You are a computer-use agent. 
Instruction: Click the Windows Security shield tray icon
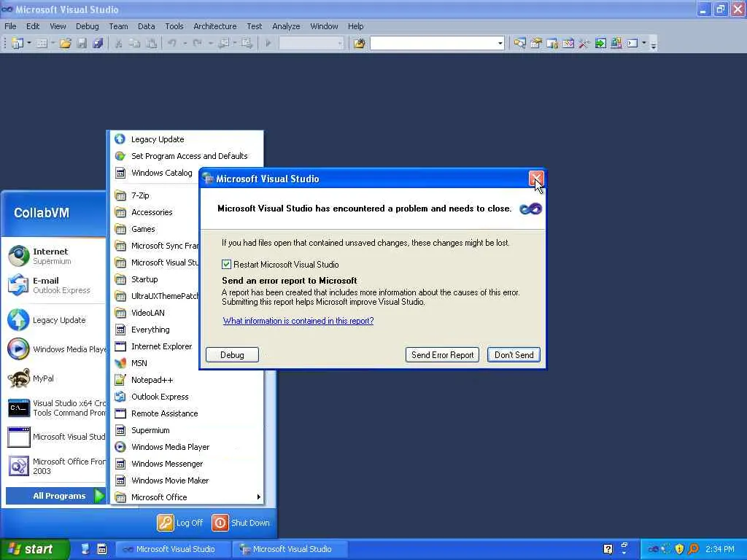point(679,549)
